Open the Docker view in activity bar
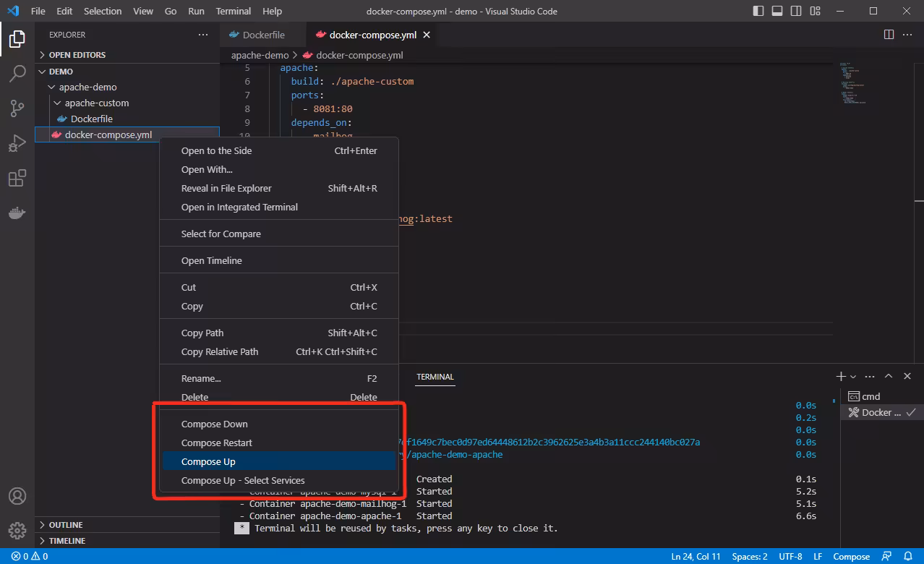 17,213
